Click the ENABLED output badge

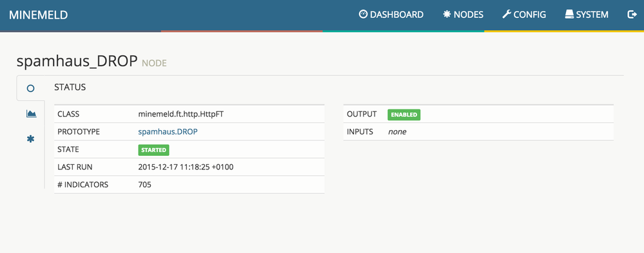404,115
